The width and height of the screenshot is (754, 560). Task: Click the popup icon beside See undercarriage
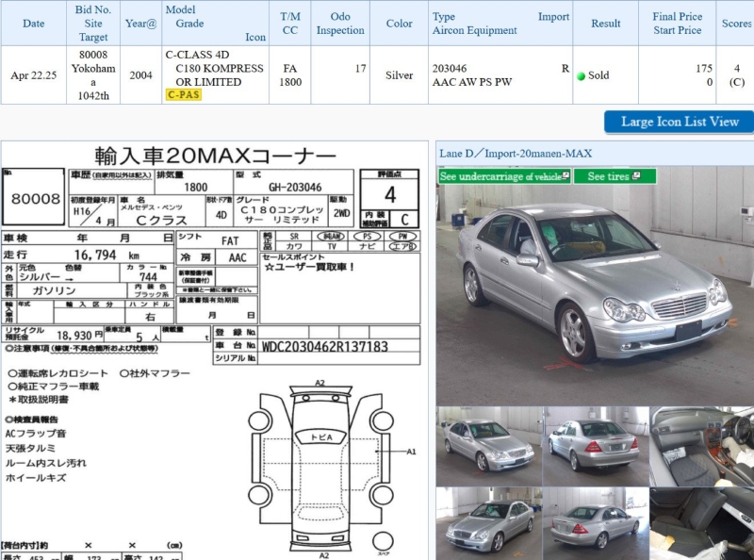click(565, 176)
